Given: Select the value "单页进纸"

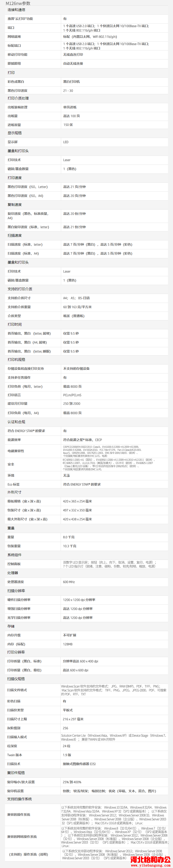Looking at the screenshot, I should (x=70, y=107).
